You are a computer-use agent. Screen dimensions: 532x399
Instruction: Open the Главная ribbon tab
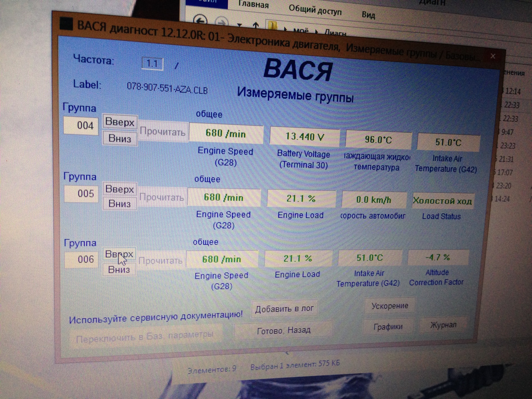coord(253,5)
